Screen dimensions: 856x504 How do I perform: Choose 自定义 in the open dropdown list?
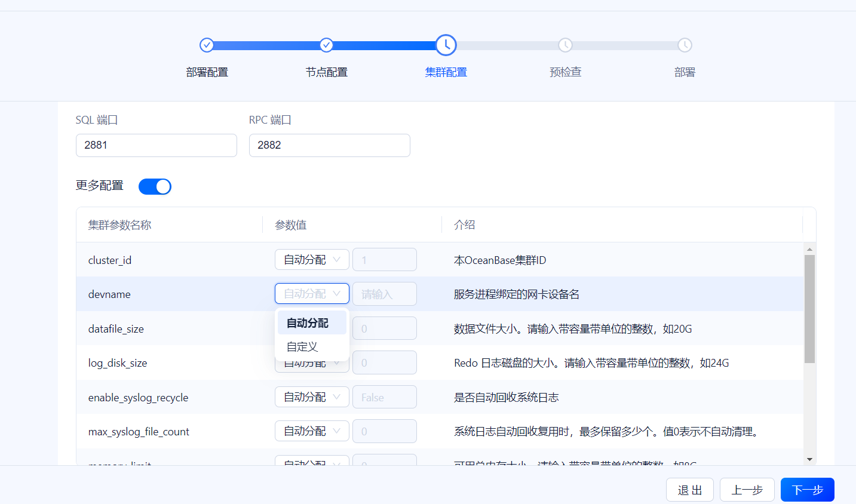click(x=312, y=347)
